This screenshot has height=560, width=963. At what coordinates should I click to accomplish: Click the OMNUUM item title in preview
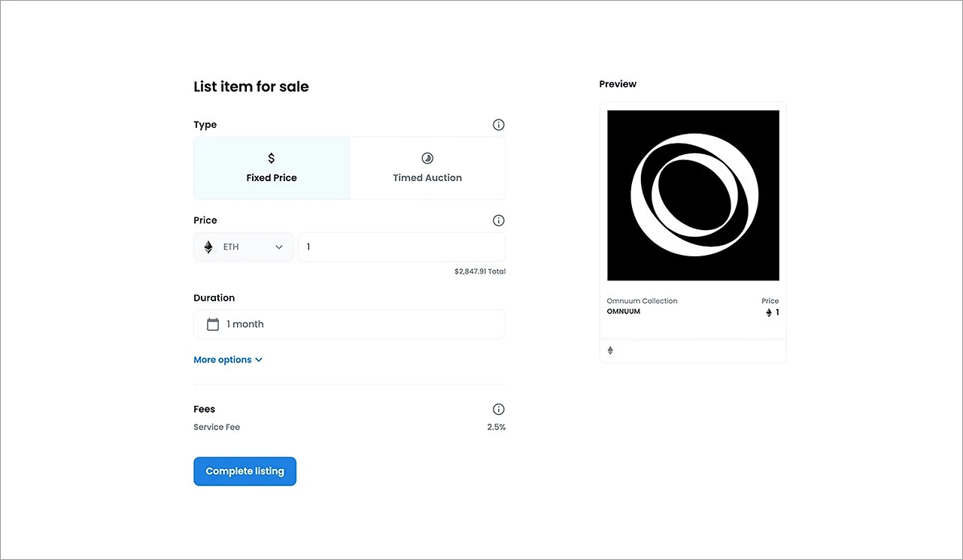tap(624, 311)
